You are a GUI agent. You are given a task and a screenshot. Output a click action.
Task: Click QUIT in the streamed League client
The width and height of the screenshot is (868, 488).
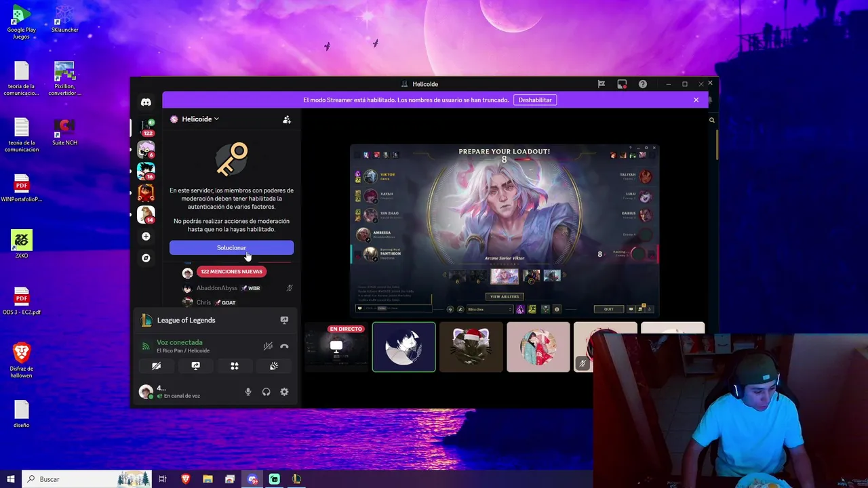tap(608, 309)
